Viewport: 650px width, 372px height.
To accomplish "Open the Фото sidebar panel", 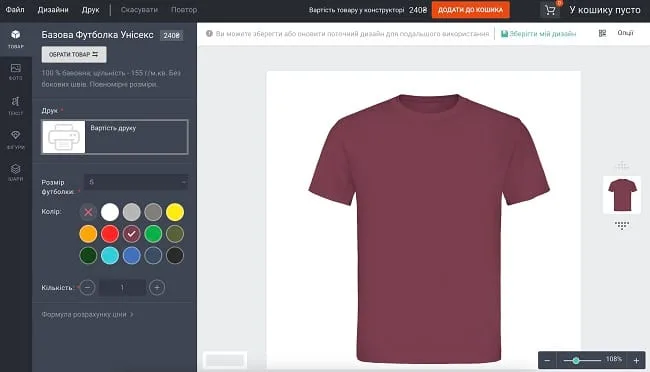I will tap(16, 72).
